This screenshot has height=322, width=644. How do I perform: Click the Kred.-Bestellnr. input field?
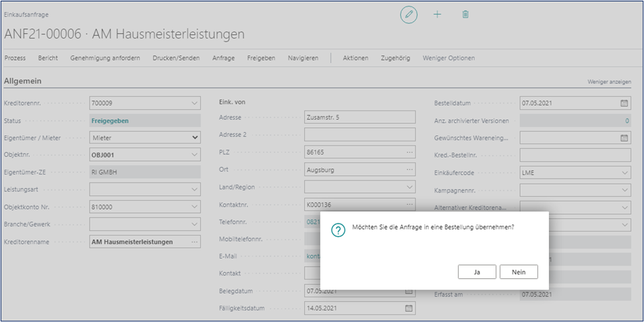tap(575, 156)
